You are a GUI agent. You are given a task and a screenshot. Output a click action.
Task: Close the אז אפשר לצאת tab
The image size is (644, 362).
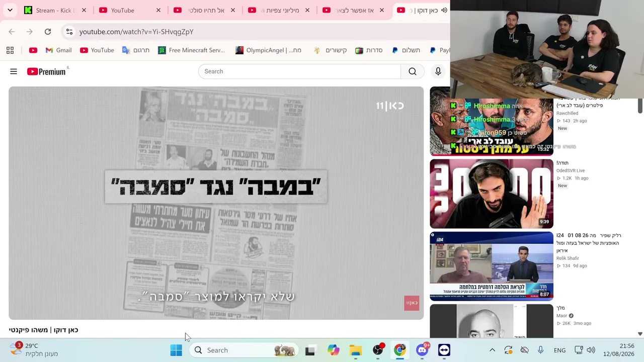382,10
